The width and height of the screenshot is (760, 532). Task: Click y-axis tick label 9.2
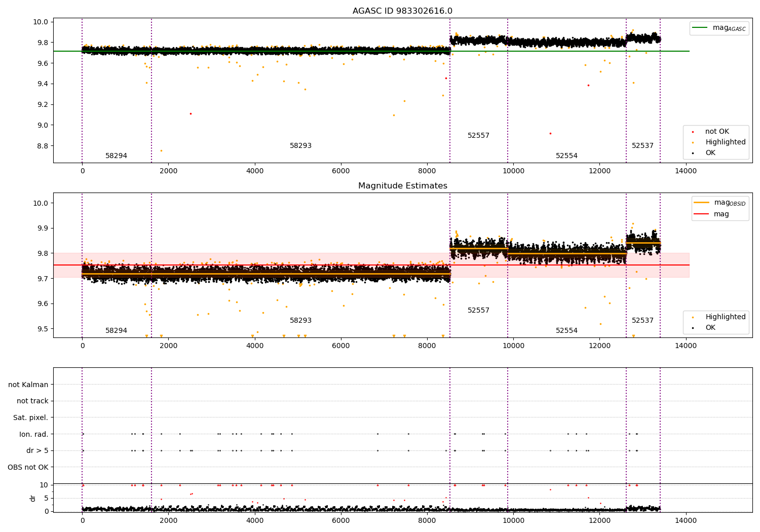(x=42, y=104)
